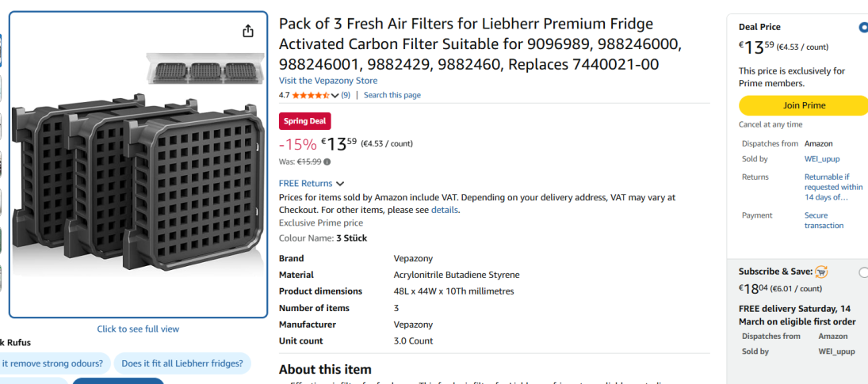Open the 9 customer reviews count link

tap(346, 95)
